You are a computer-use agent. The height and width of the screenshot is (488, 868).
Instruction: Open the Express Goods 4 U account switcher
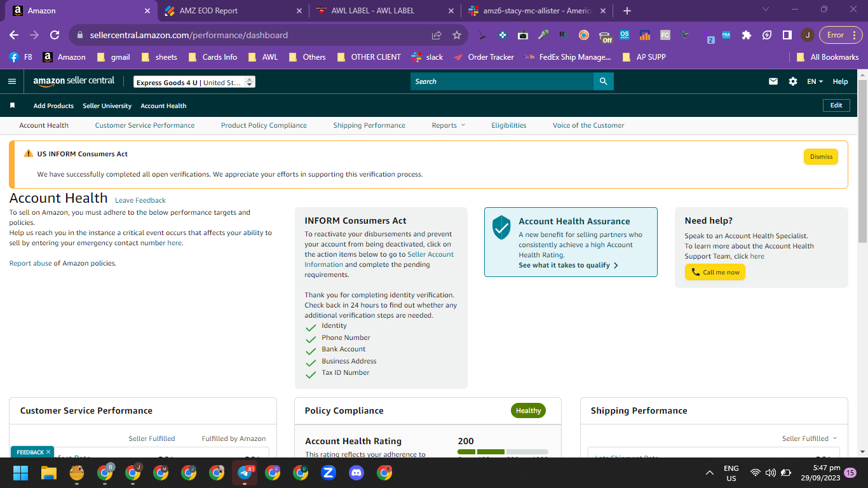coord(194,82)
